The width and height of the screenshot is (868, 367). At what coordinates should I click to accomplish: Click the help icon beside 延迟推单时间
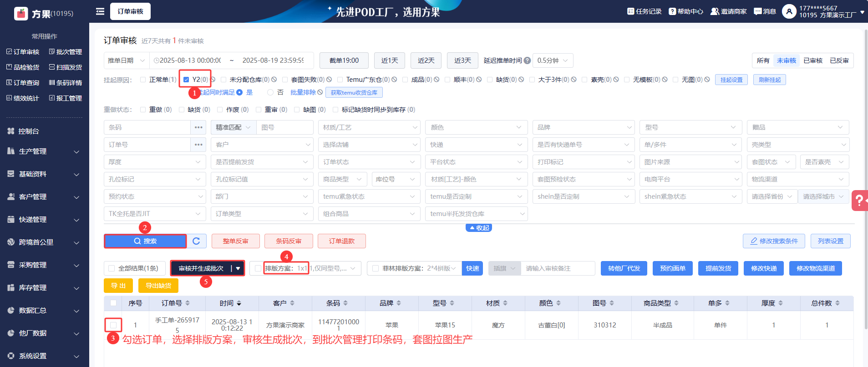coord(527,60)
